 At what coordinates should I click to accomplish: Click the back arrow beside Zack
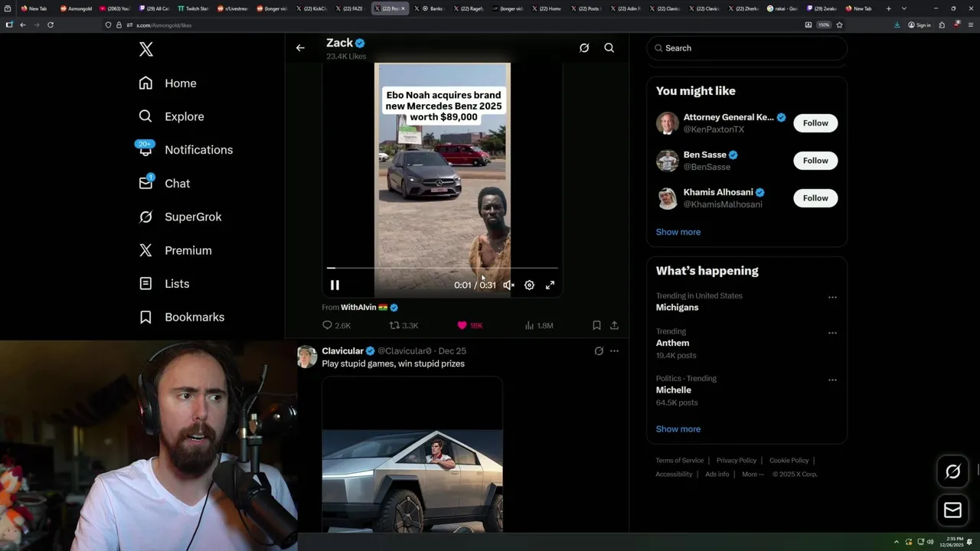pyautogui.click(x=300, y=47)
